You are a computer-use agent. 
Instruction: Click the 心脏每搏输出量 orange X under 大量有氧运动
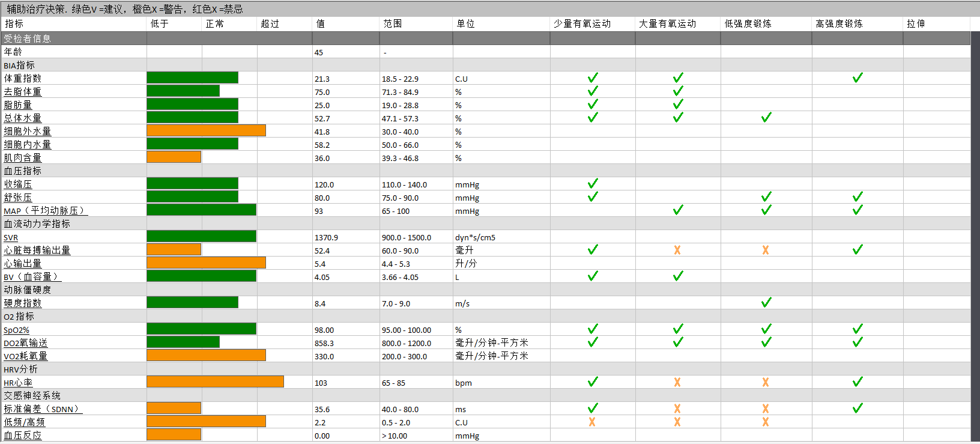point(677,250)
